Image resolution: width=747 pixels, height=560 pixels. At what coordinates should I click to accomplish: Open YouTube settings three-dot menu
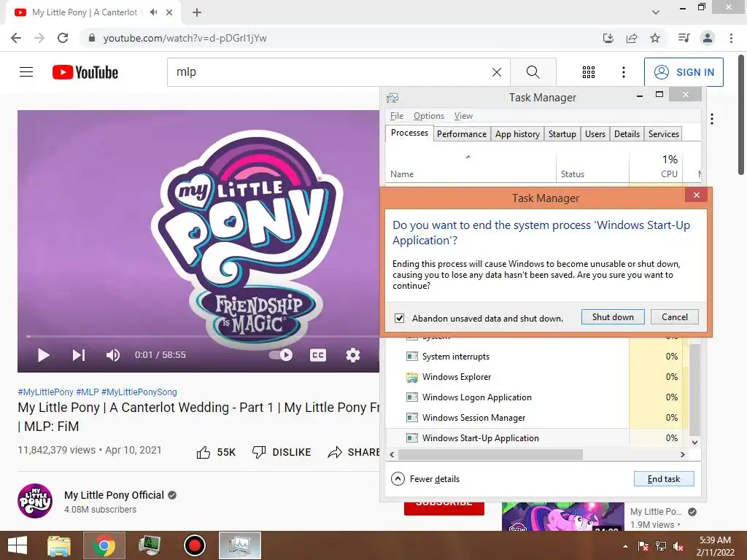tap(624, 72)
